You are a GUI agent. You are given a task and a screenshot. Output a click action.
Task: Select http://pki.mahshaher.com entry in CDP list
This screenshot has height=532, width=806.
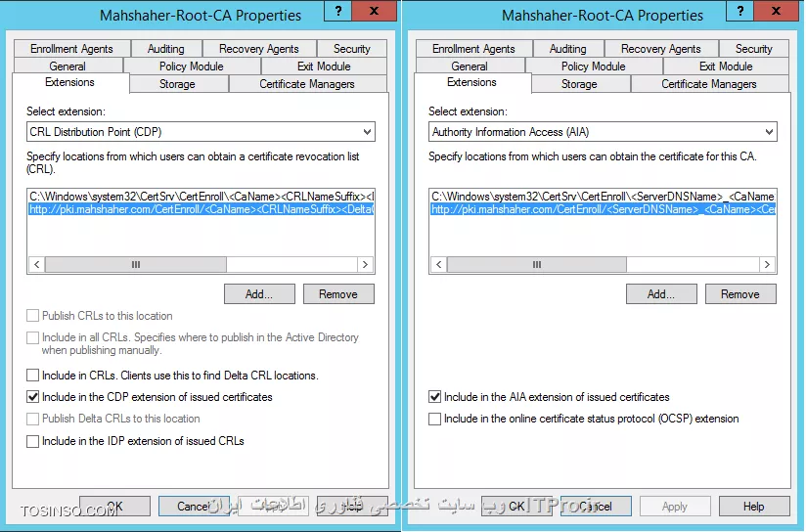[x=201, y=209]
